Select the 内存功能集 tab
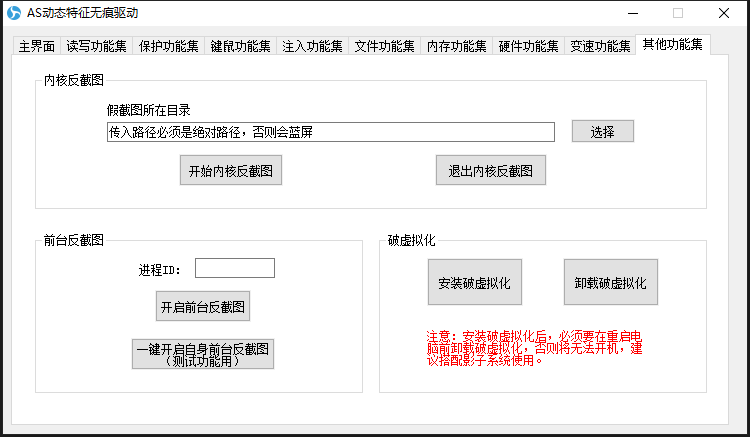Viewport: 750px width, 437px height. click(456, 47)
